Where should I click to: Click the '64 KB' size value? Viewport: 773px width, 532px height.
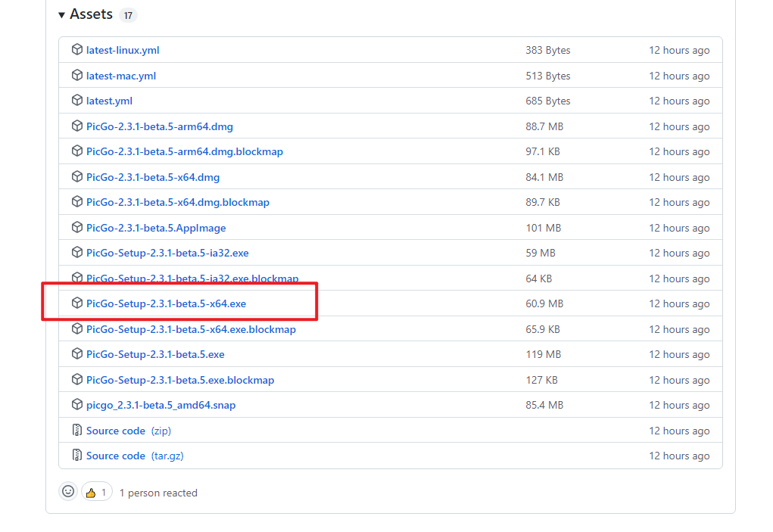(x=539, y=278)
